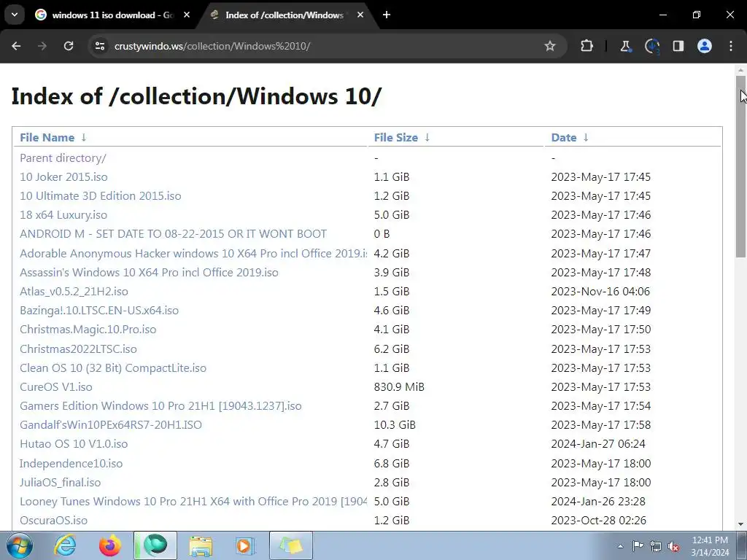747x560 pixels.
Task: Open the side panel icon
Action: pos(678,46)
